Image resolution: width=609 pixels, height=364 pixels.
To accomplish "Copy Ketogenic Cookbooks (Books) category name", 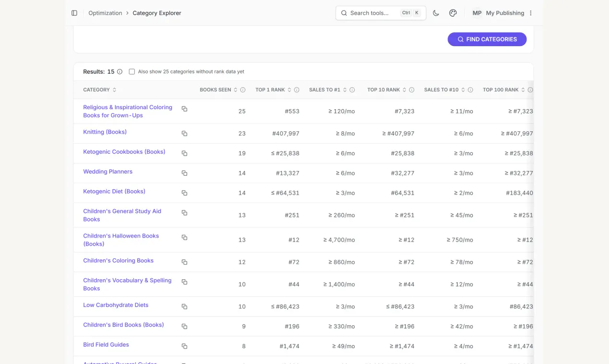I will tap(184, 153).
